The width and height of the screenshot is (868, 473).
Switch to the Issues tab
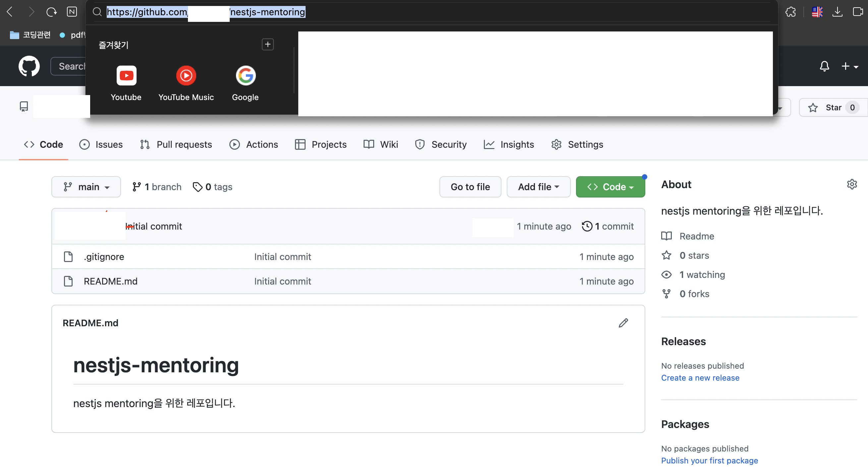pyautogui.click(x=101, y=144)
